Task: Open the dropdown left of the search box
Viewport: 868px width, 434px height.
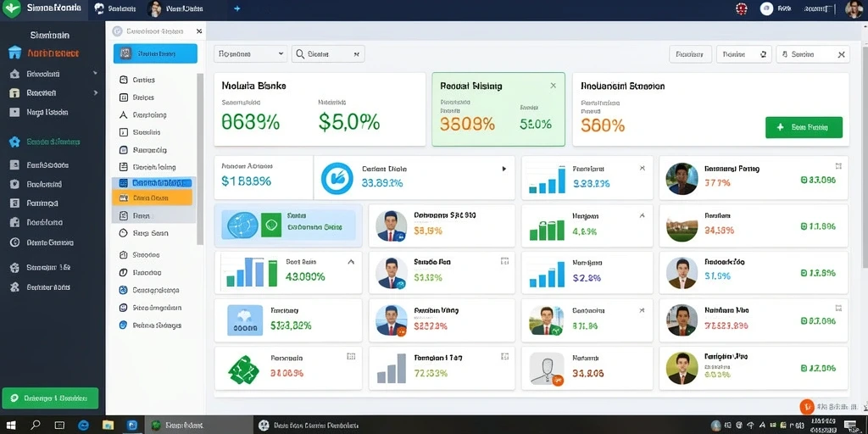Action: [x=251, y=53]
